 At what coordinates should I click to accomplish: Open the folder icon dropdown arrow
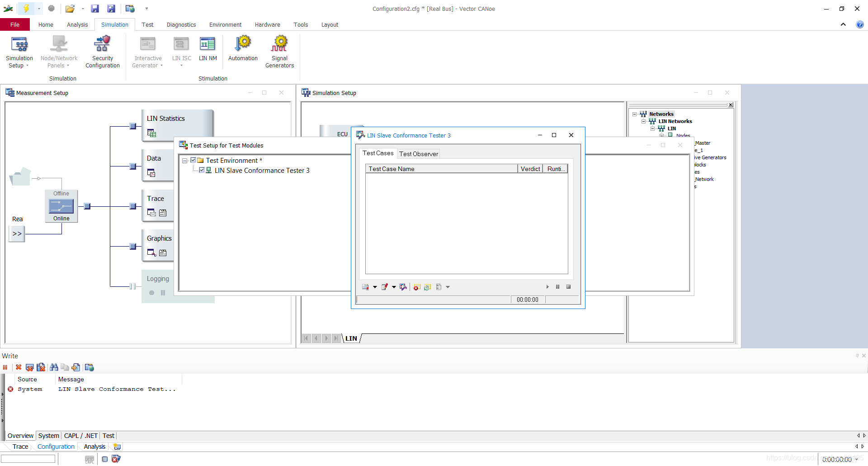[x=83, y=8]
